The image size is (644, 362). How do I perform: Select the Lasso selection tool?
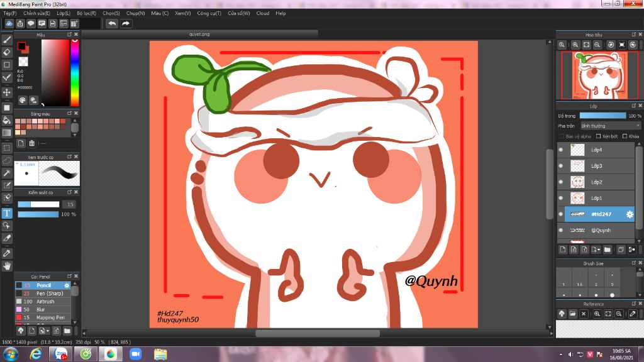tap(7, 160)
